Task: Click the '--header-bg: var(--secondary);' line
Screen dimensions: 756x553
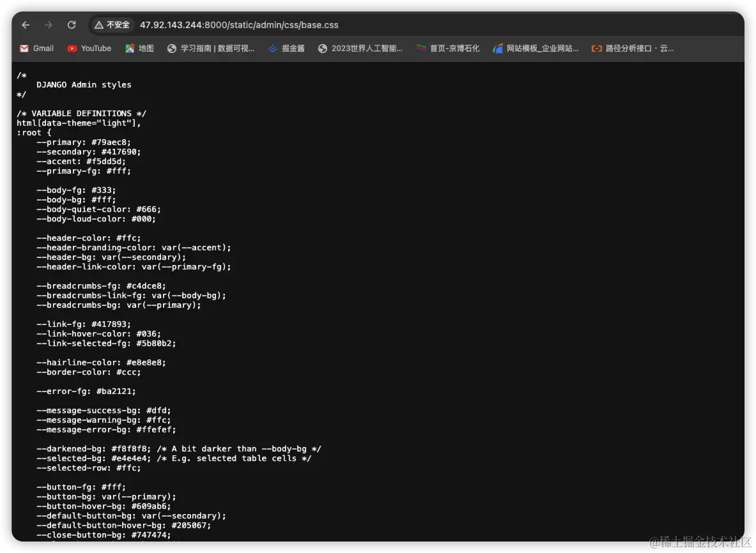Action: tap(111, 257)
